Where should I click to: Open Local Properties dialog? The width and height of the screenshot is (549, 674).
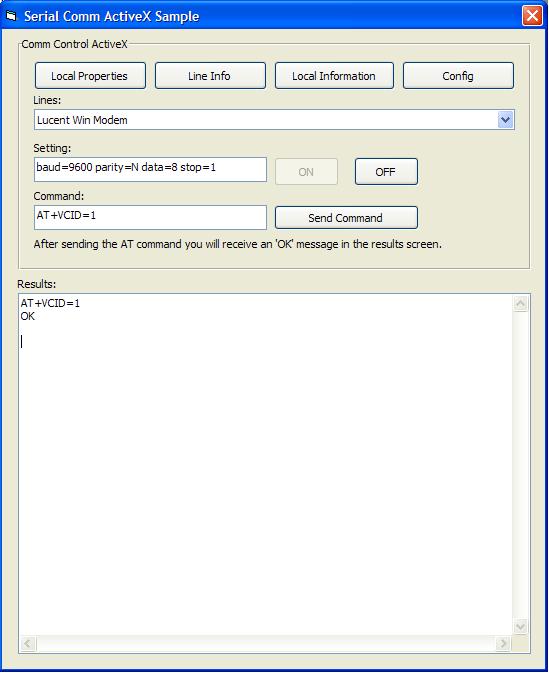point(90,76)
